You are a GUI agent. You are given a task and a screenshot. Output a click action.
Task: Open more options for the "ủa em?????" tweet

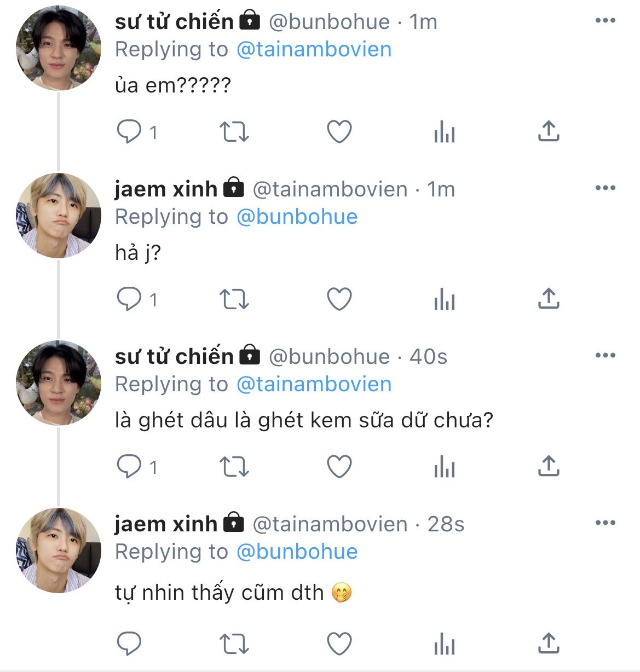click(605, 21)
